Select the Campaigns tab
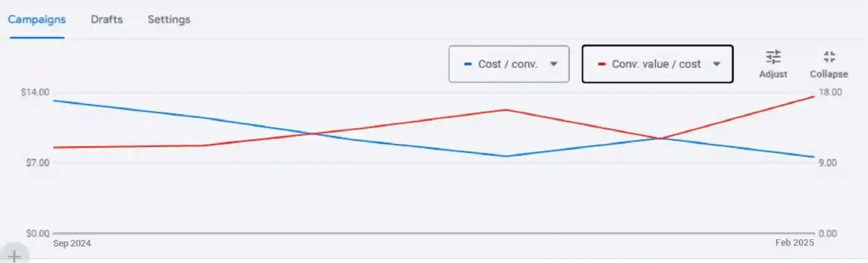The width and height of the screenshot is (868, 263). point(36,19)
